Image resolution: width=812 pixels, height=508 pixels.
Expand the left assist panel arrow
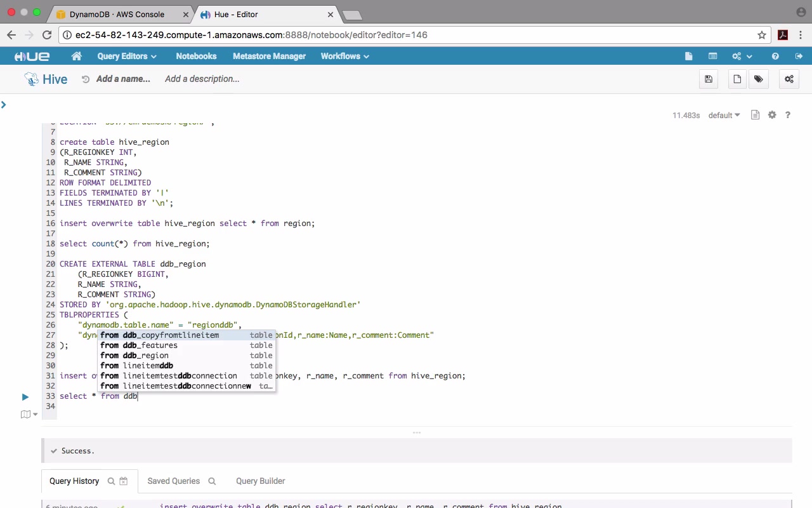click(x=4, y=105)
